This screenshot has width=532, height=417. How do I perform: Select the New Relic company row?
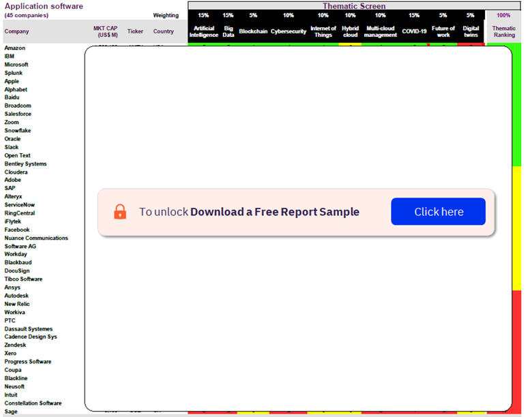17,304
